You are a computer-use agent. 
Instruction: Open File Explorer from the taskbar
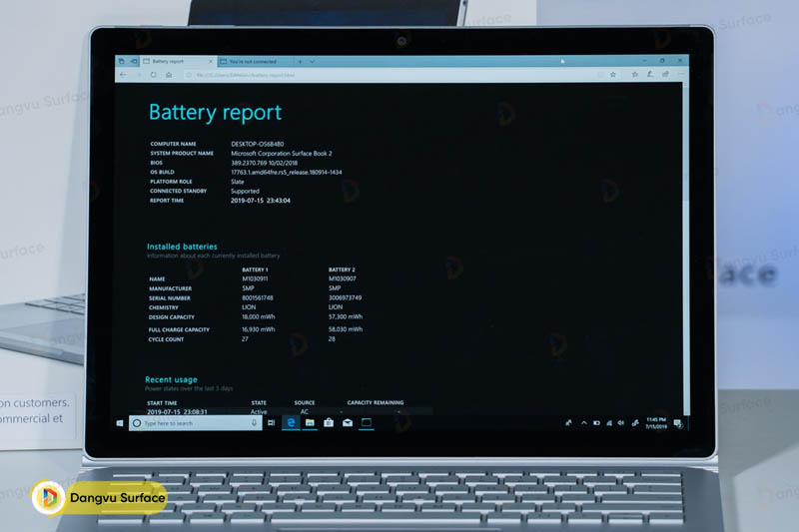tap(311, 423)
